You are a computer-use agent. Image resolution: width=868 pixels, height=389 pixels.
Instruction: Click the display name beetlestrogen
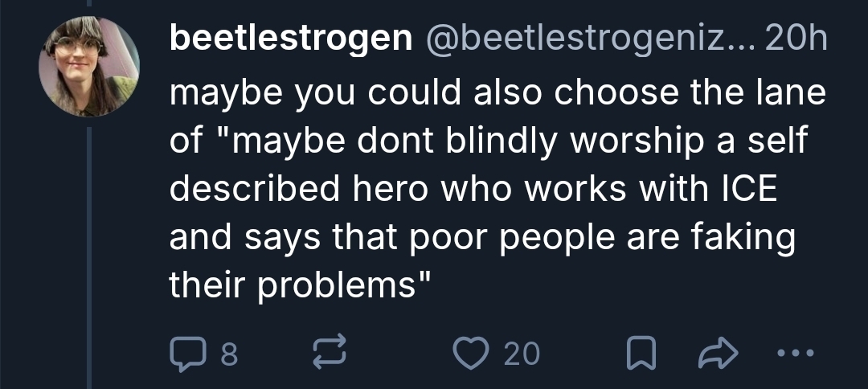tap(289, 39)
